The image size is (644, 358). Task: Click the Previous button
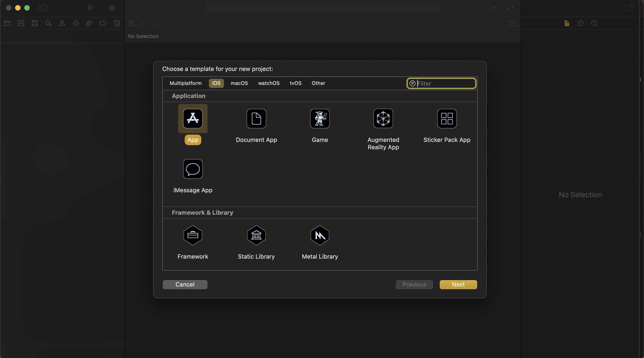415,285
